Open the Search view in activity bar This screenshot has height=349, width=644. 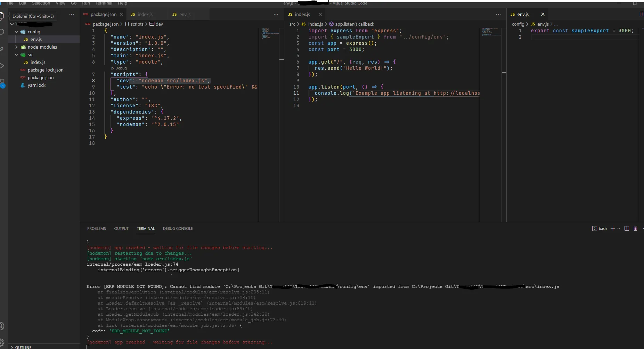pyautogui.click(x=2, y=32)
